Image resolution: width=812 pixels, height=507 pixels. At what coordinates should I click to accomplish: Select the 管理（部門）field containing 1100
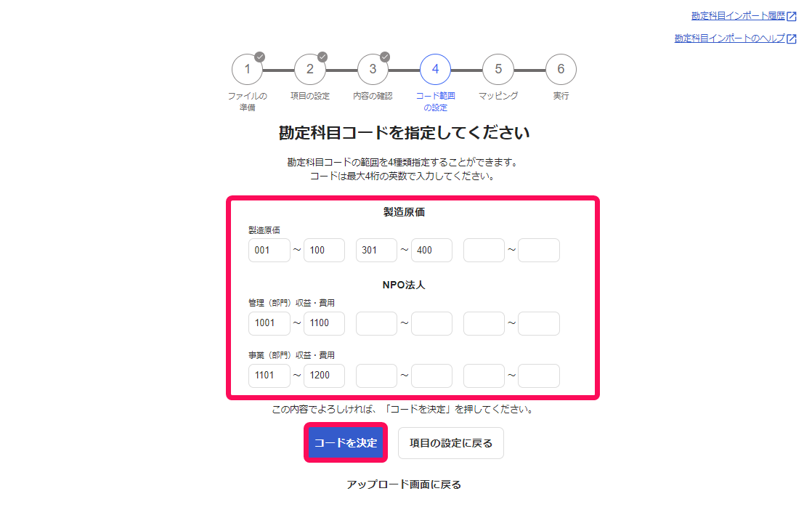pos(324,323)
